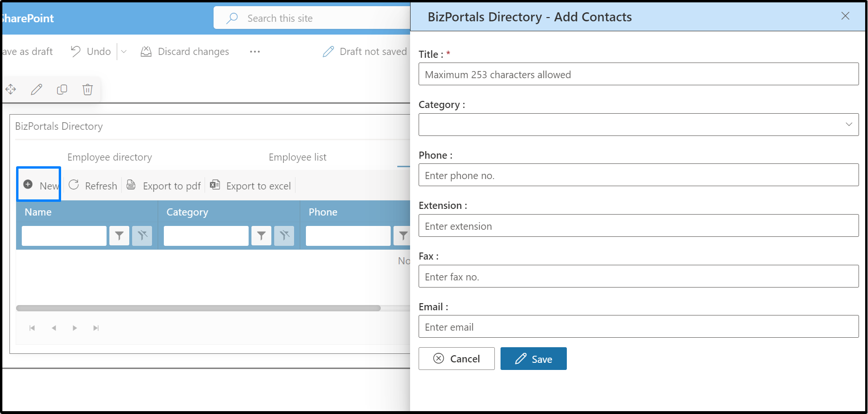The width and height of the screenshot is (868, 414).
Task: Click the Email input field
Action: [x=638, y=327]
